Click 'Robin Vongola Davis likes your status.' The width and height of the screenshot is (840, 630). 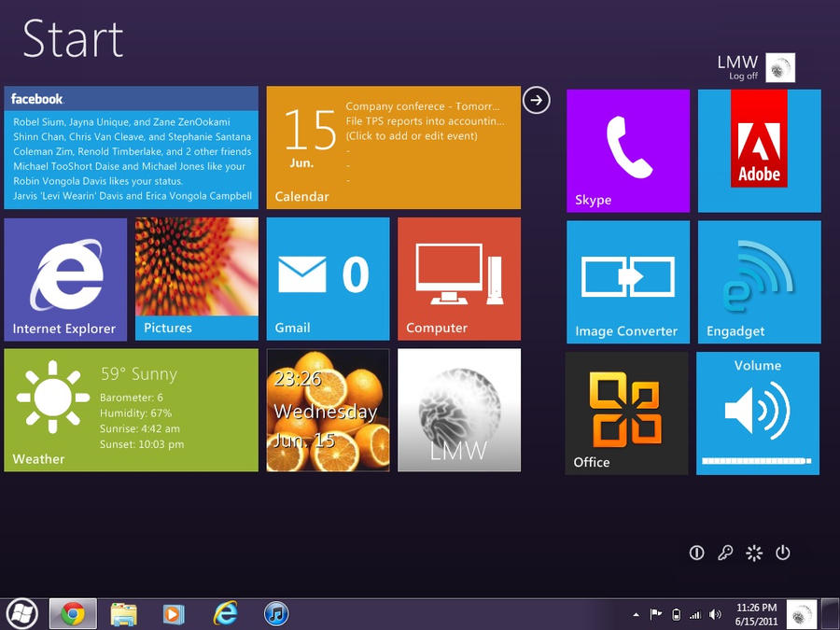pos(98,181)
